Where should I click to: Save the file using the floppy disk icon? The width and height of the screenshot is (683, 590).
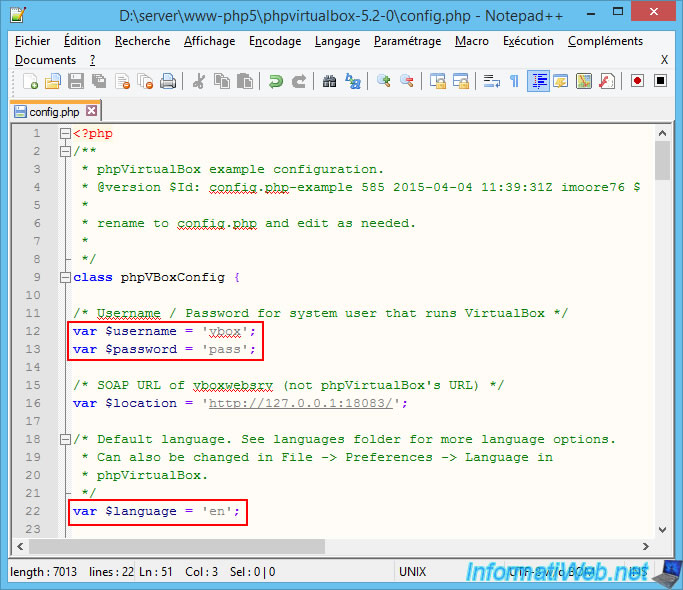(x=77, y=81)
